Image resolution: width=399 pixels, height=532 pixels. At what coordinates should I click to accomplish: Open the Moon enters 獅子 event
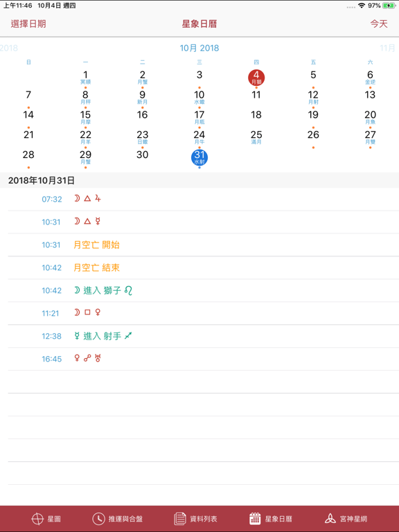point(204,290)
